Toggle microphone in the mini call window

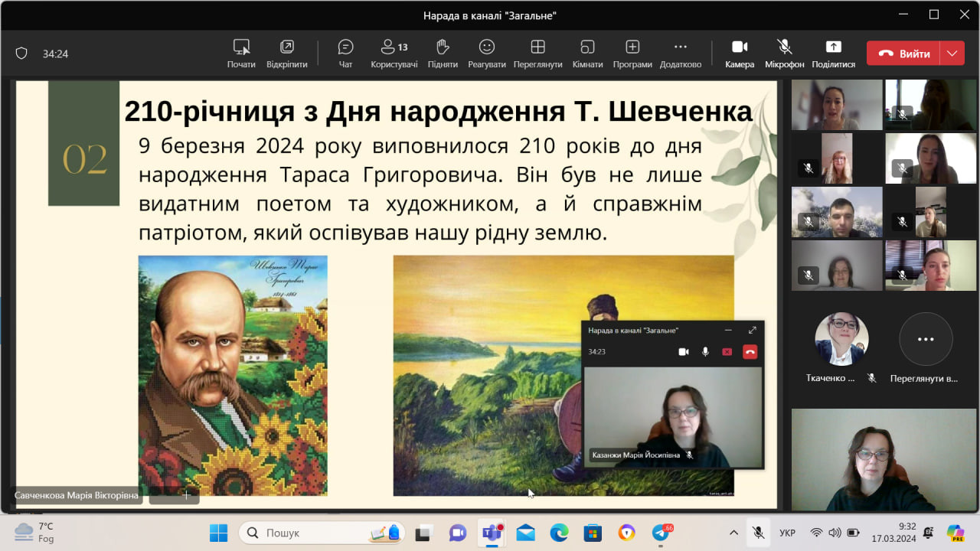tap(705, 352)
